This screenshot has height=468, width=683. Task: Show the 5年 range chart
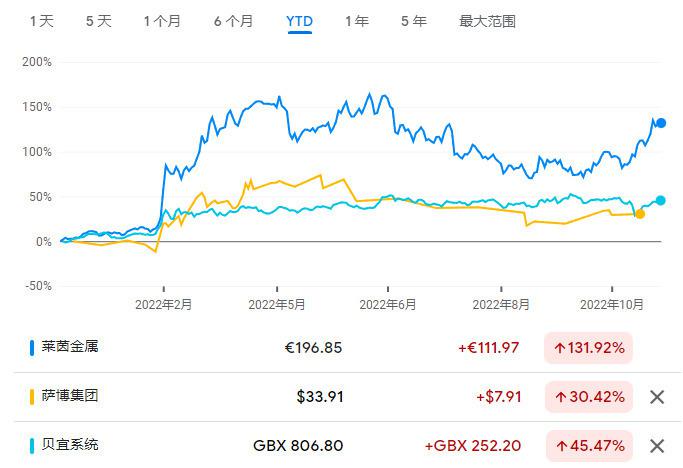[413, 21]
